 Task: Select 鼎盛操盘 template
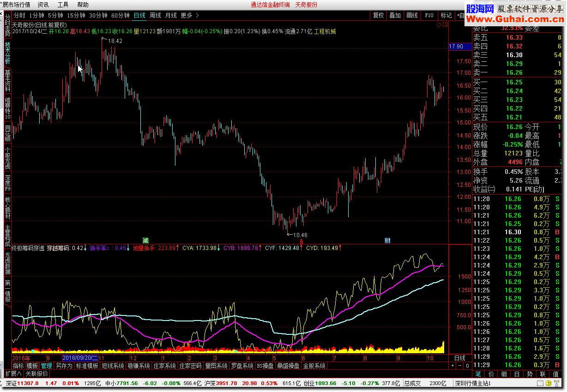(289, 366)
